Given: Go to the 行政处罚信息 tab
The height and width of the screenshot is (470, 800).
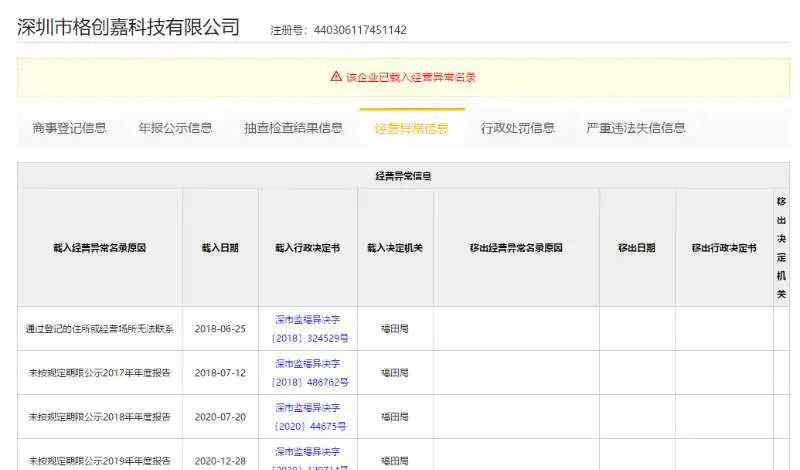Looking at the screenshot, I should click(x=517, y=128).
